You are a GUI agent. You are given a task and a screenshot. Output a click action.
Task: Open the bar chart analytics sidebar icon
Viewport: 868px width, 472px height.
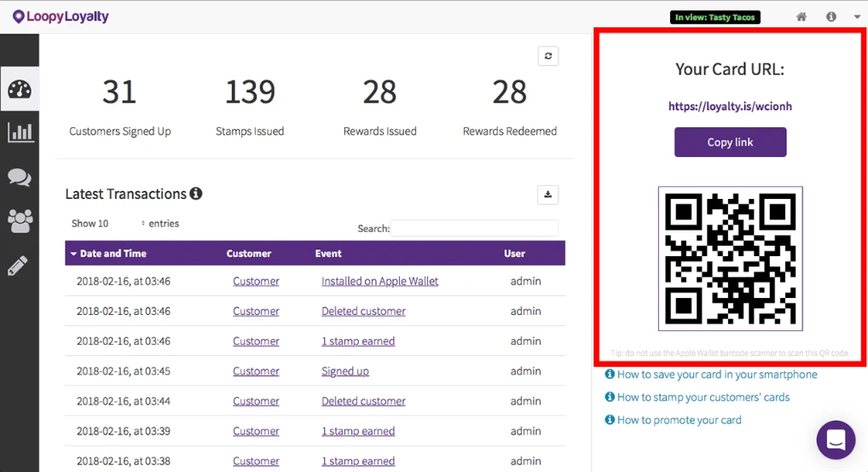(x=20, y=132)
